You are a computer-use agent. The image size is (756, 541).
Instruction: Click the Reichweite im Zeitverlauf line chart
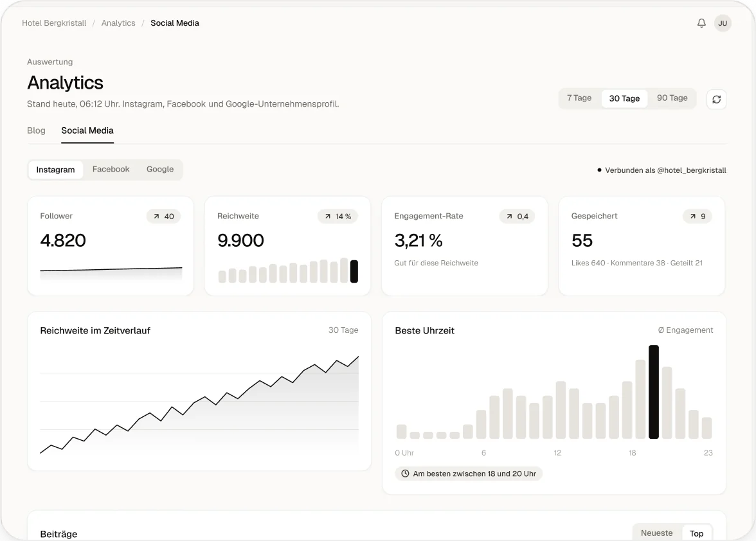[199, 405]
